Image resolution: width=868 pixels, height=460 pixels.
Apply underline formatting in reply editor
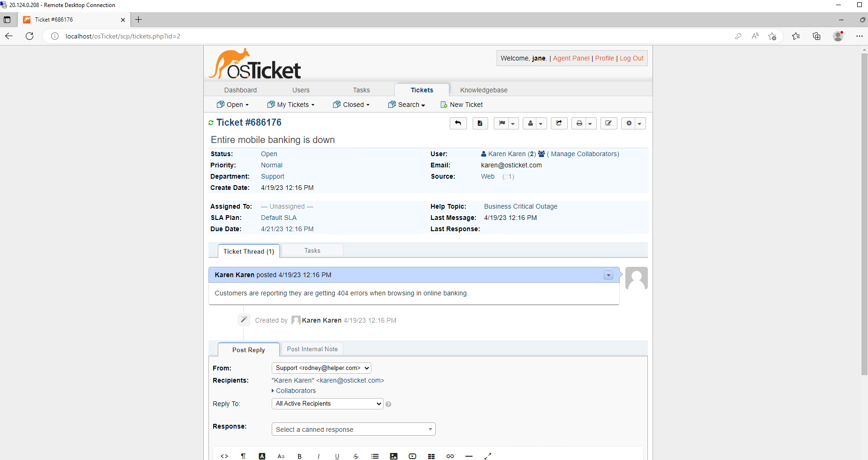click(337, 456)
